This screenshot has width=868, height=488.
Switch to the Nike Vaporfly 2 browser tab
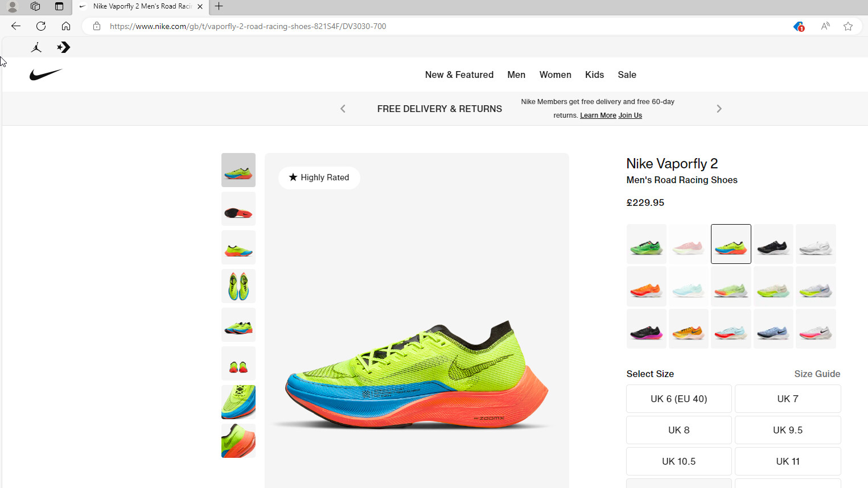click(x=141, y=7)
